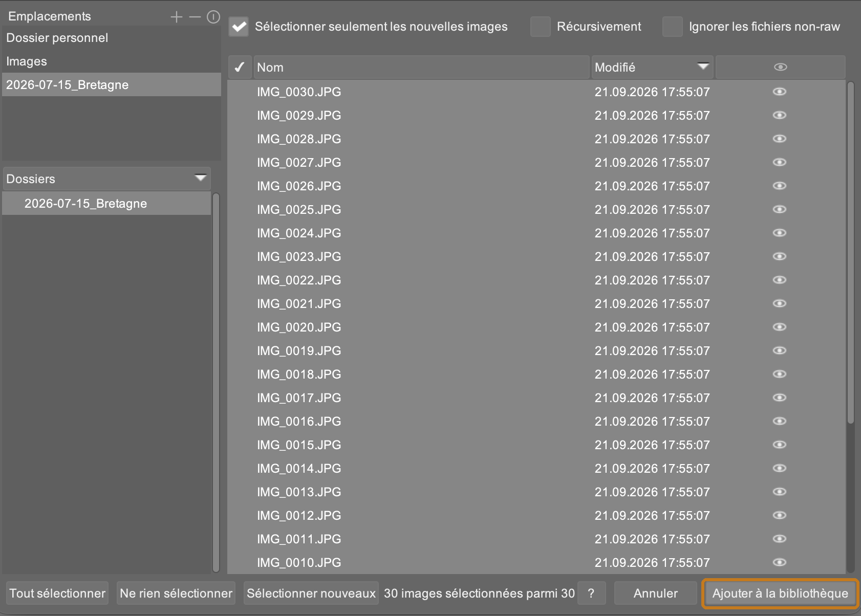Click 'Tout sélectionner' button
This screenshot has height=616, width=861.
[57, 593]
